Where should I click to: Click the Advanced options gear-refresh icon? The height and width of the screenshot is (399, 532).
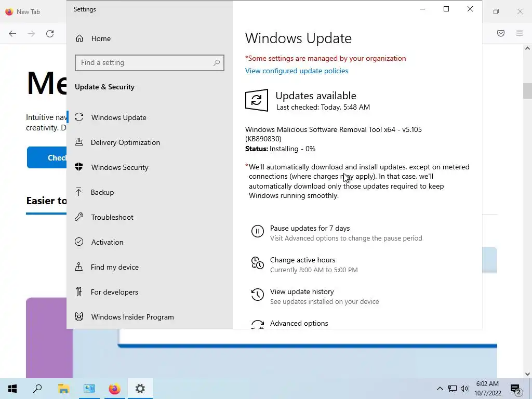[x=258, y=325]
